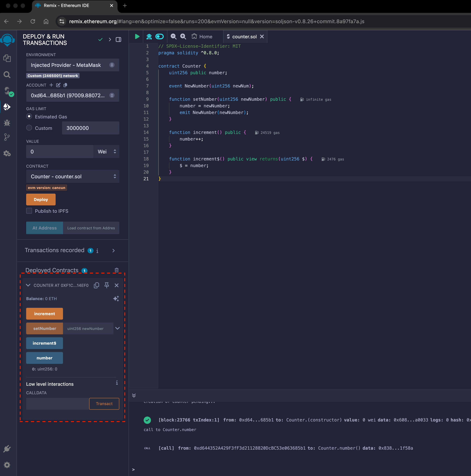The height and width of the screenshot is (476, 471).
Task: Open the Environment provider dropdown
Action: pos(73,65)
